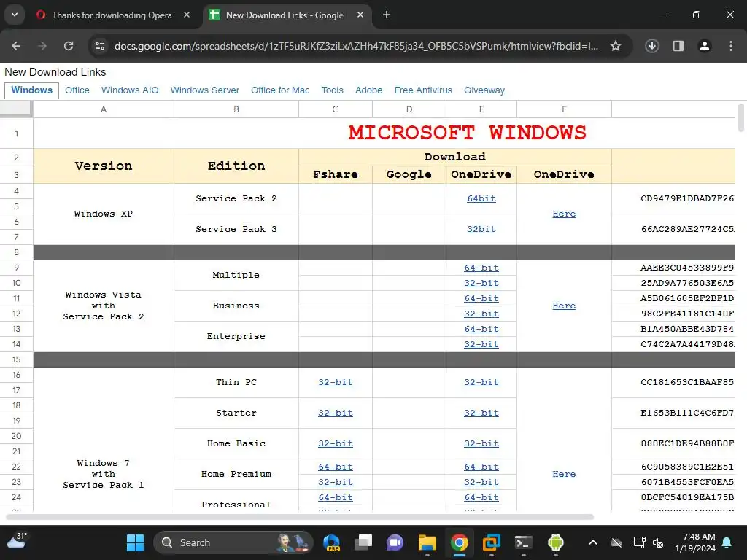The height and width of the screenshot is (560, 747).
Task: Open the Copilot preview taskbar icon
Action: pos(332,542)
